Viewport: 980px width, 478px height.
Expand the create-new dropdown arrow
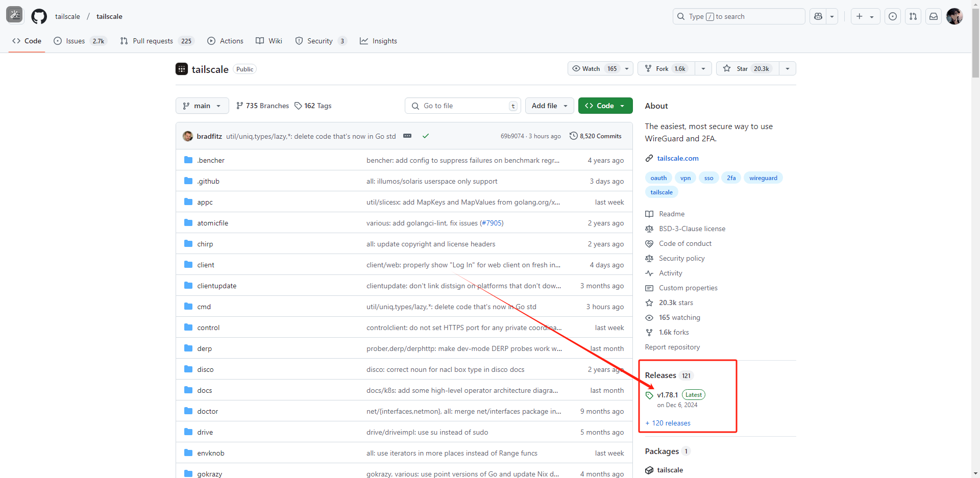click(x=872, y=16)
